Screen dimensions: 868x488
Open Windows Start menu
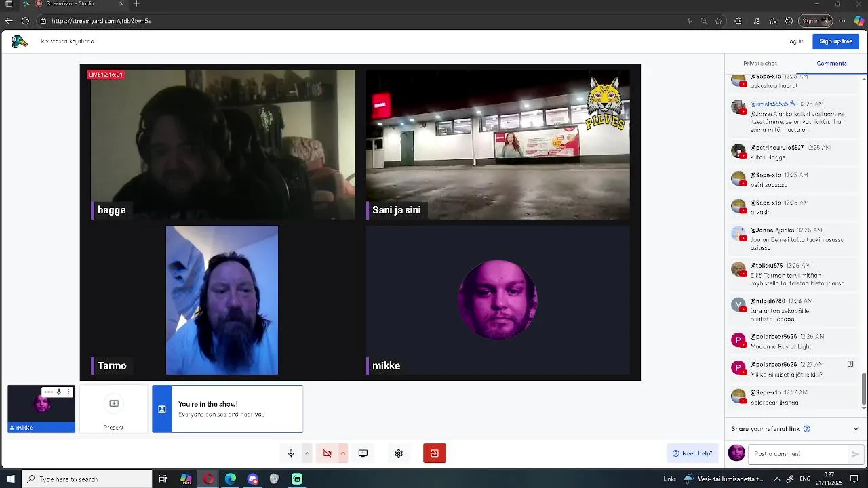click(10, 479)
